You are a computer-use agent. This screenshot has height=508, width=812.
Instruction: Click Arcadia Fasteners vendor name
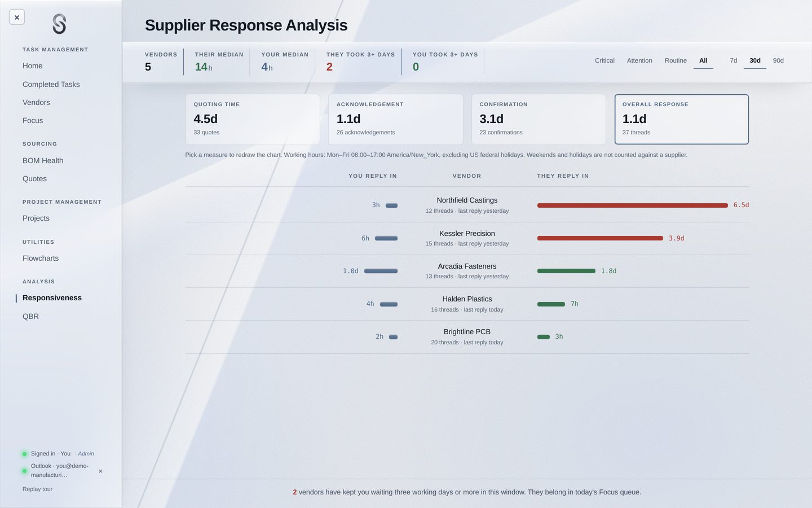coord(467,266)
